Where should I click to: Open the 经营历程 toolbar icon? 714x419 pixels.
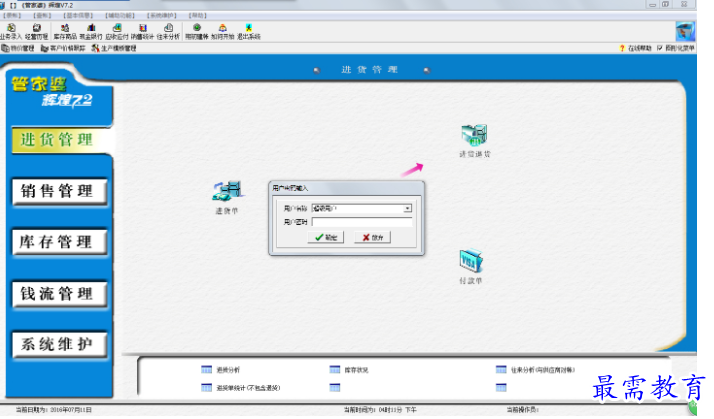(36, 31)
